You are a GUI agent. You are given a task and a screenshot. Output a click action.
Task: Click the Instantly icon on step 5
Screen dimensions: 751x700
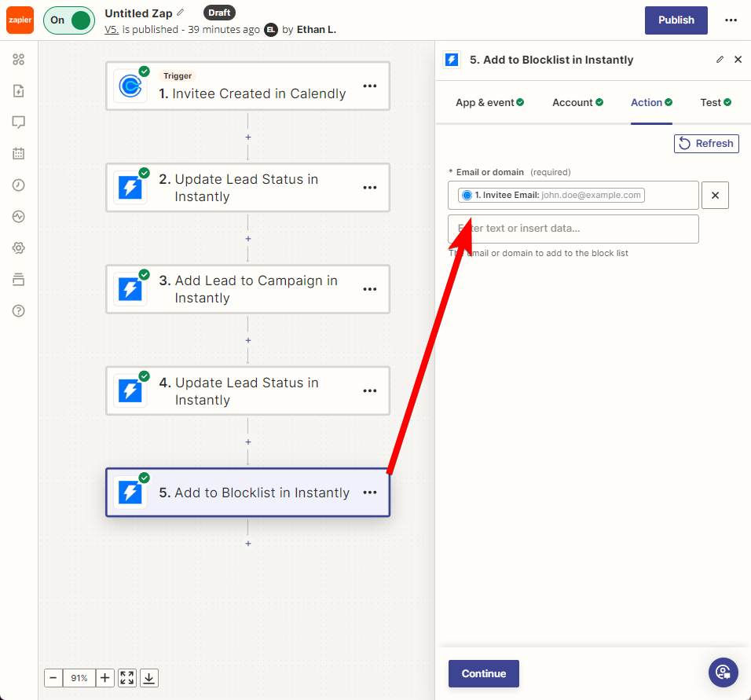point(130,493)
